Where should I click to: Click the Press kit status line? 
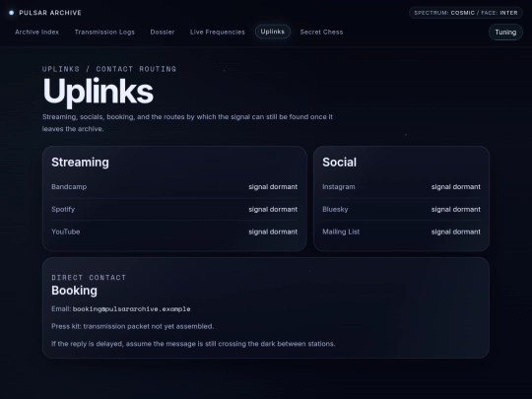133,326
